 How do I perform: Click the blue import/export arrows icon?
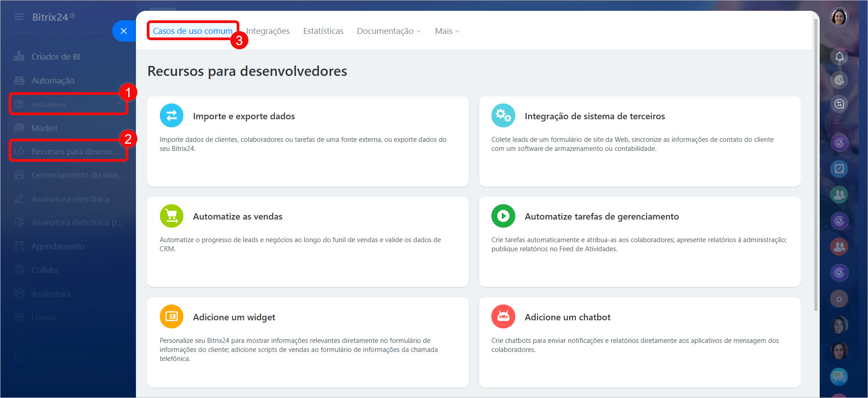coord(172,116)
